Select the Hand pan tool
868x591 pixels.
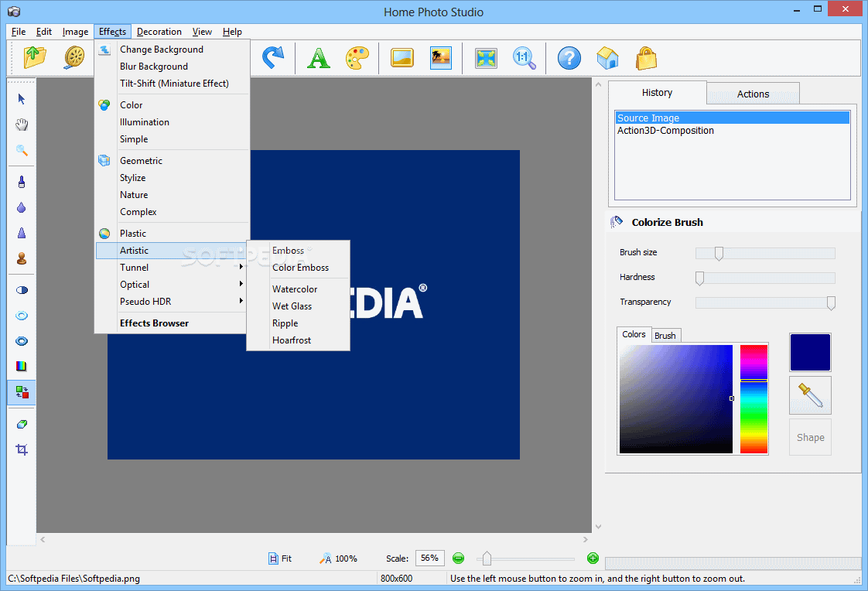pos(22,125)
